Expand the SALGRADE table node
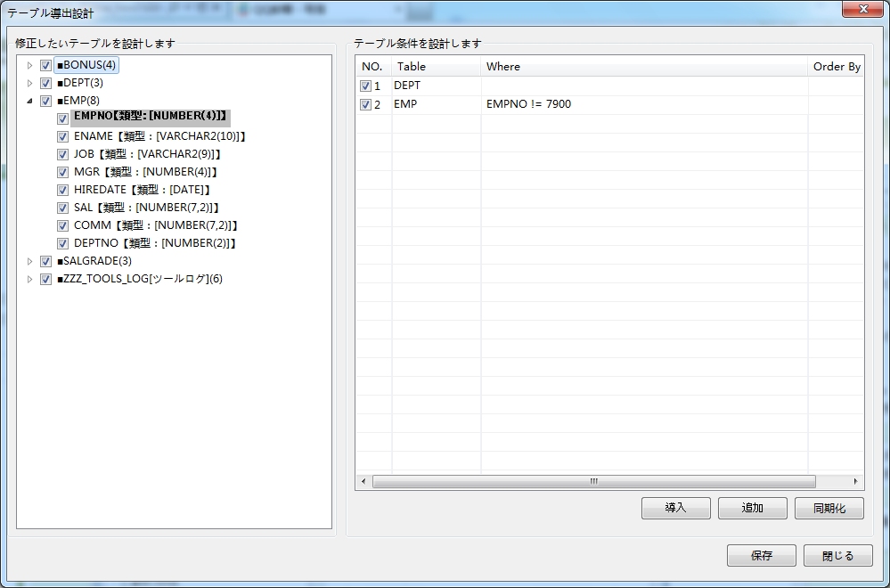Image resolution: width=890 pixels, height=588 pixels. pyautogui.click(x=29, y=261)
